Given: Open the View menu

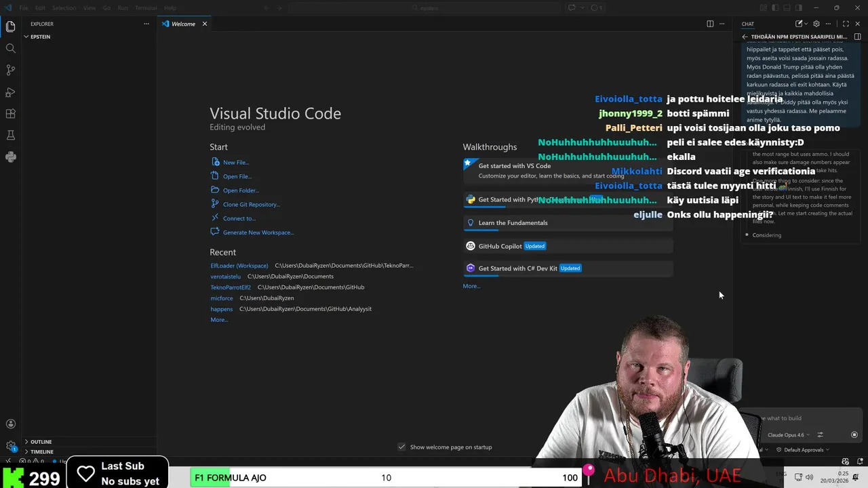Looking at the screenshot, I should tap(90, 7).
